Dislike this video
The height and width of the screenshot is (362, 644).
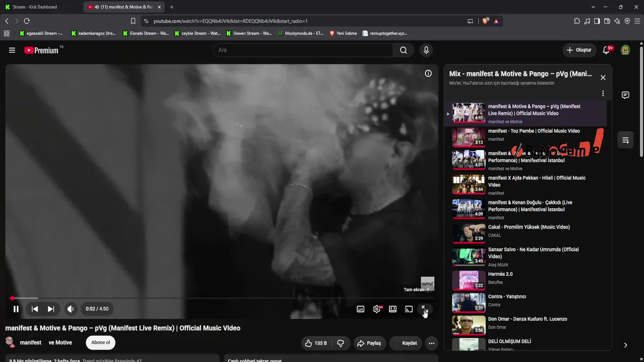click(x=341, y=343)
